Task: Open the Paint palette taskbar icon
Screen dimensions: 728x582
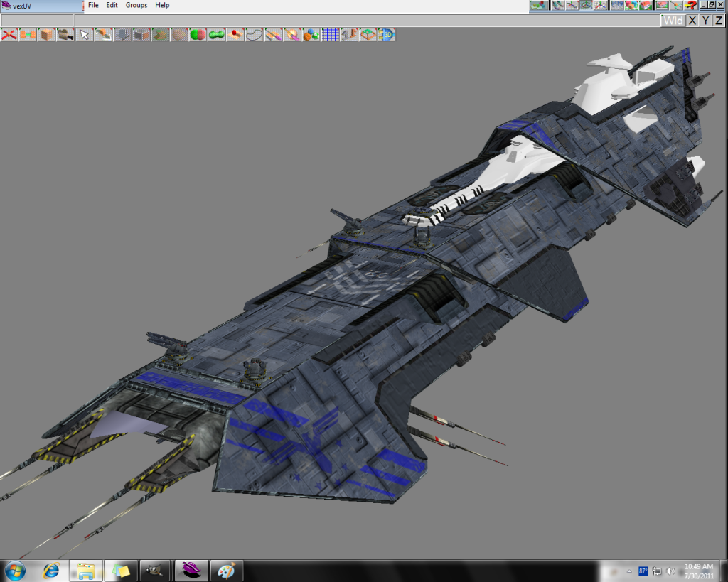Action: click(227, 571)
